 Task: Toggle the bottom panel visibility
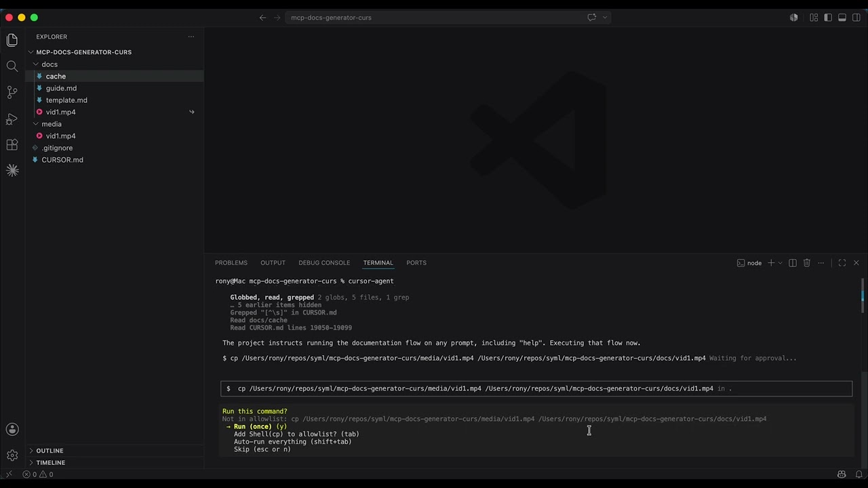click(842, 18)
